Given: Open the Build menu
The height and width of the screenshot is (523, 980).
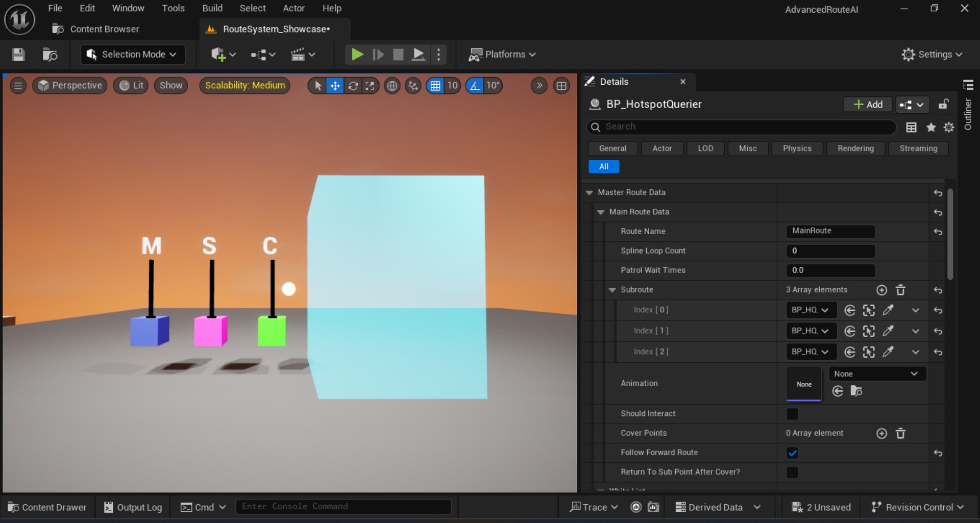Looking at the screenshot, I should [x=212, y=8].
